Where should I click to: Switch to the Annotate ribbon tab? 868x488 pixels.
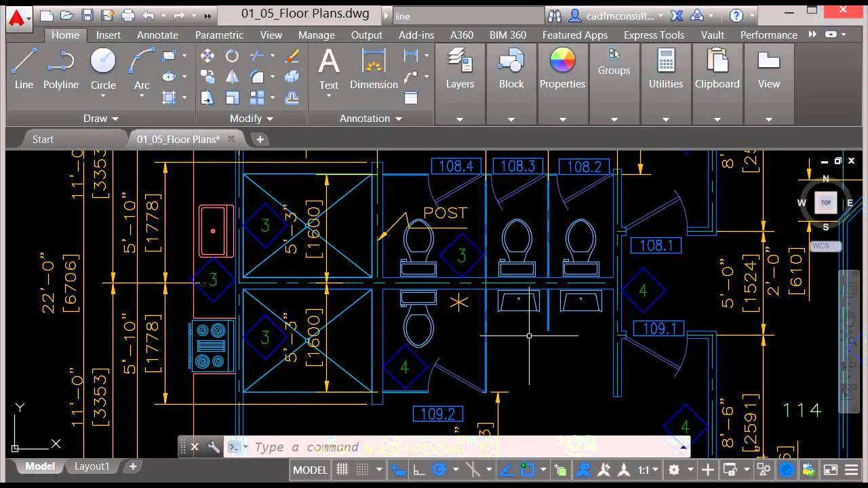click(x=157, y=35)
